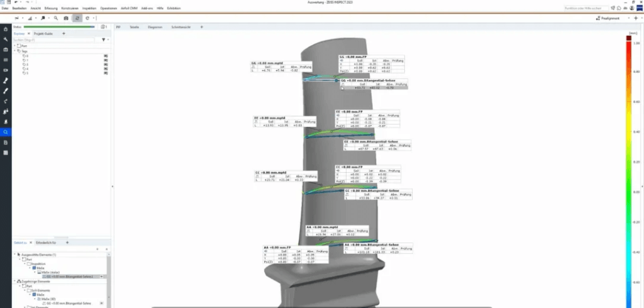Collapse the Zugehörige Elemente section
This screenshot has height=308, width=644.
(x=15, y=282)
